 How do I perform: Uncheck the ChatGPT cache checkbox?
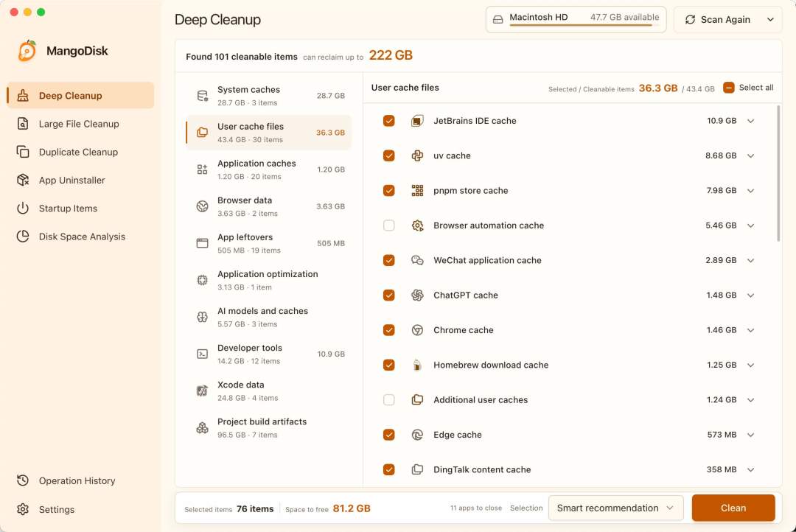pos(389,295)
